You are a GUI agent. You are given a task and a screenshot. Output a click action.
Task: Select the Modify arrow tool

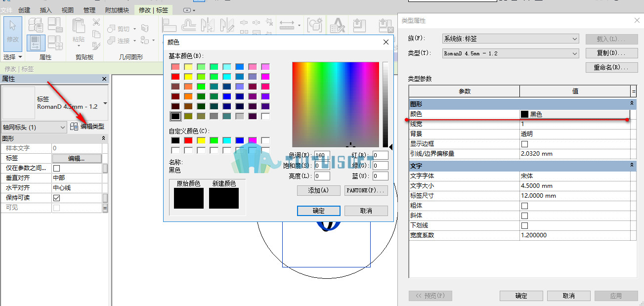point(13,33)
